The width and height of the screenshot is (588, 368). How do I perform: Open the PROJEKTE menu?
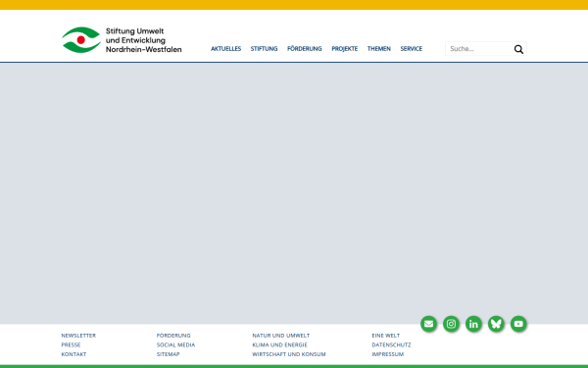click(x=345, y=49)
